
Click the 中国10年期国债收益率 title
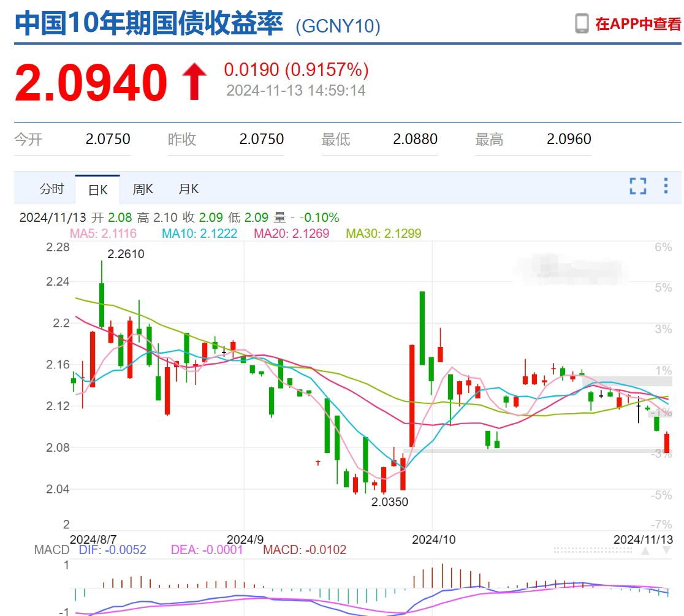coord(149,23)
